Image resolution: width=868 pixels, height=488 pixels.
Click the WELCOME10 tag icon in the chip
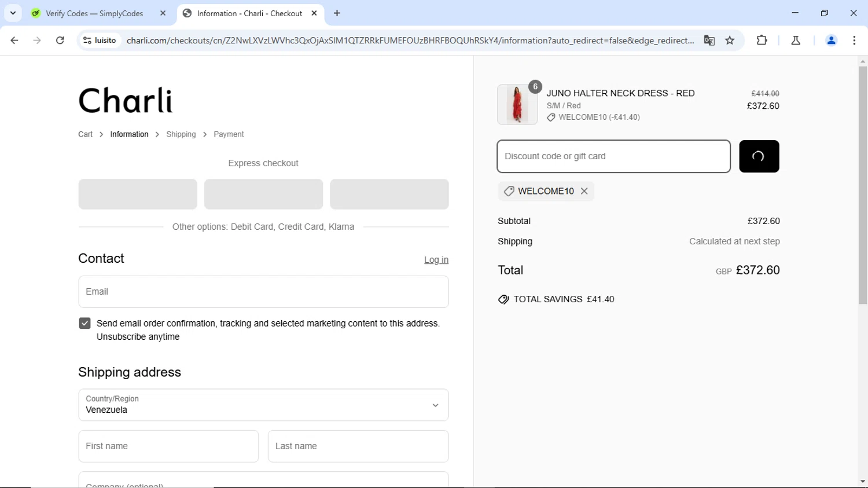pyautogui.click(x=509, y=191)
